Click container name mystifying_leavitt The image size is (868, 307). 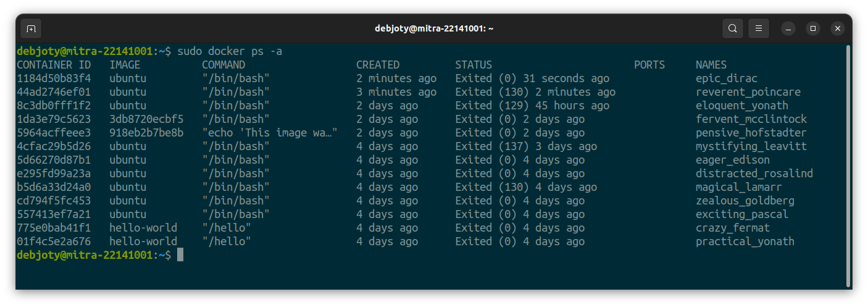pos(751,146)
